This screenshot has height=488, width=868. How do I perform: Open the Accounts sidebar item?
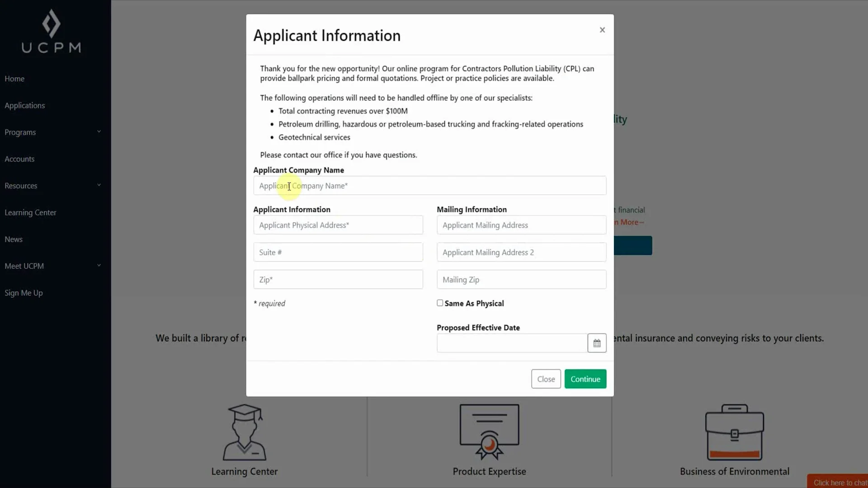pos(19,159)
